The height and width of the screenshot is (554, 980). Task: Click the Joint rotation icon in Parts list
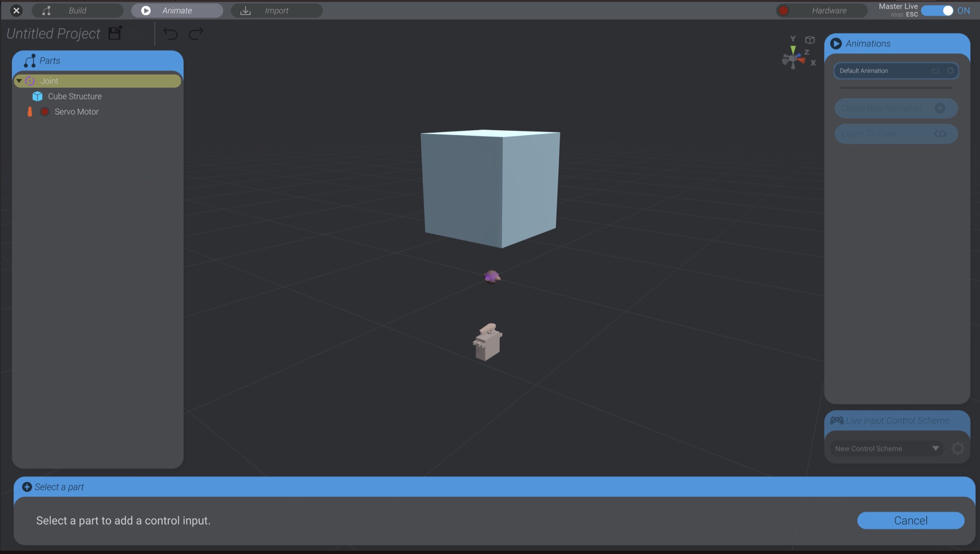pyautogui.click(x=29, y=81)
